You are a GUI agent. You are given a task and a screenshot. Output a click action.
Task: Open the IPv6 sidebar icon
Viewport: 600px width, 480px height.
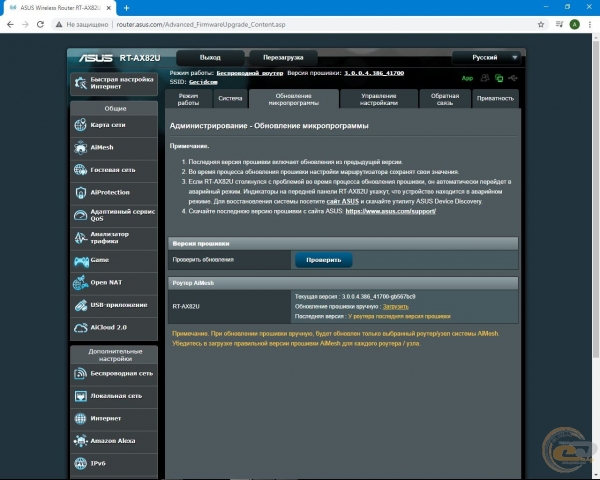tap(80, 463)
